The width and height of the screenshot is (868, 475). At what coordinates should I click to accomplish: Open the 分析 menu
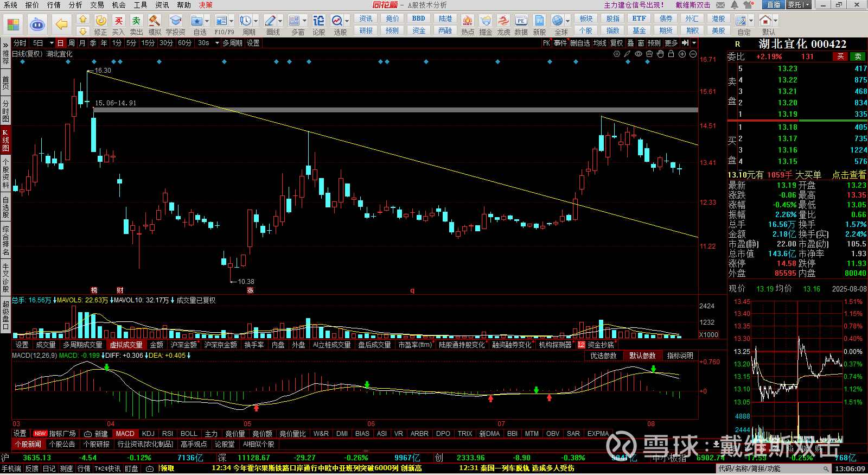[75, 5]
